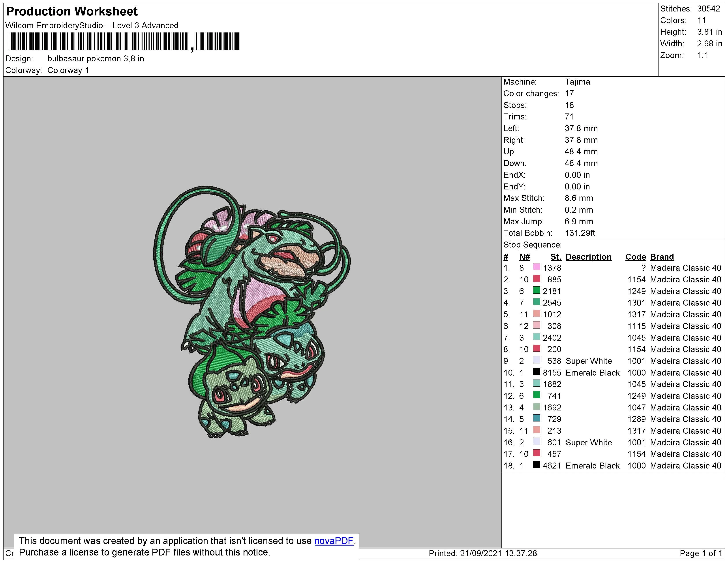Select code 1301 in stop row 4
This screenshot has width=728, height=563.
point(637,303)
